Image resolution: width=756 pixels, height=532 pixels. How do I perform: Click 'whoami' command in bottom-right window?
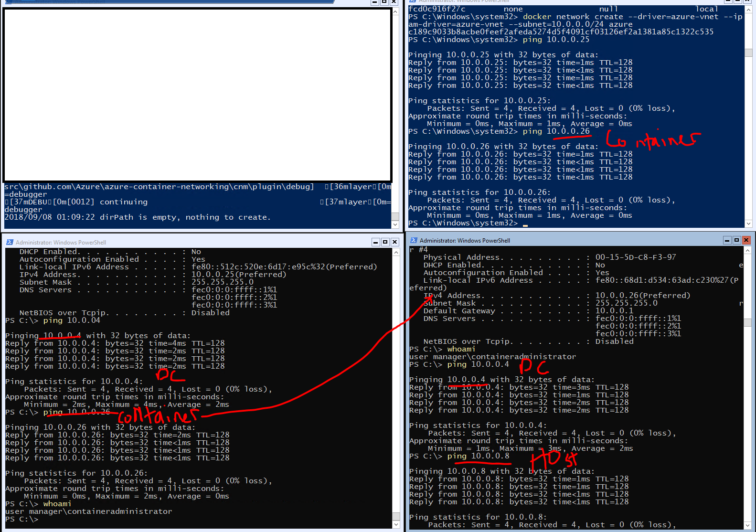point(461,349)
